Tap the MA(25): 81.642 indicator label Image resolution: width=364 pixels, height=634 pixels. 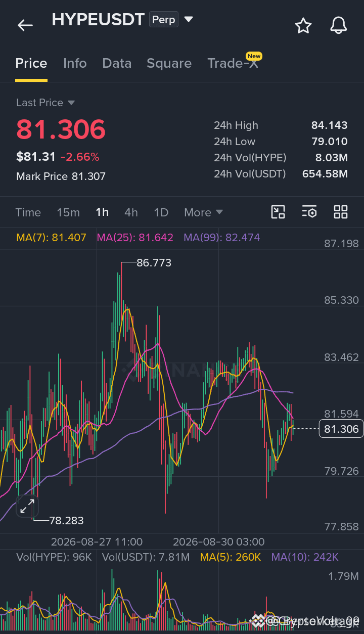[135, 238]
